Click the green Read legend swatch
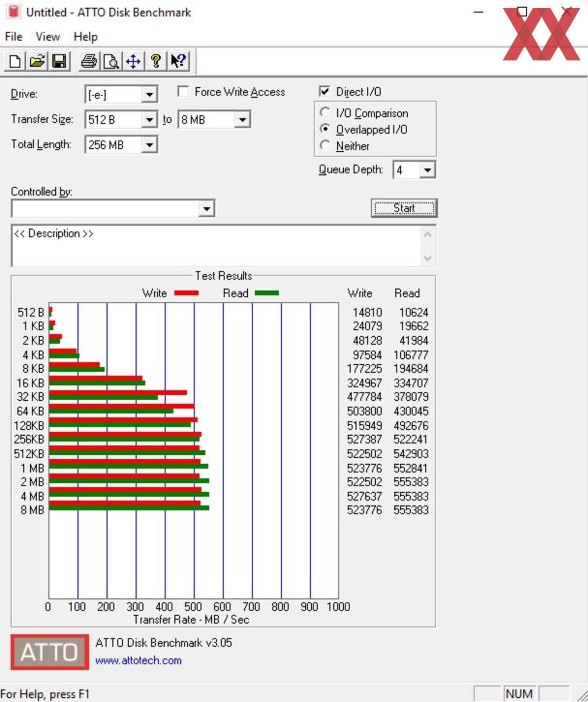588x702 pixels. click(x=267, y=293)
